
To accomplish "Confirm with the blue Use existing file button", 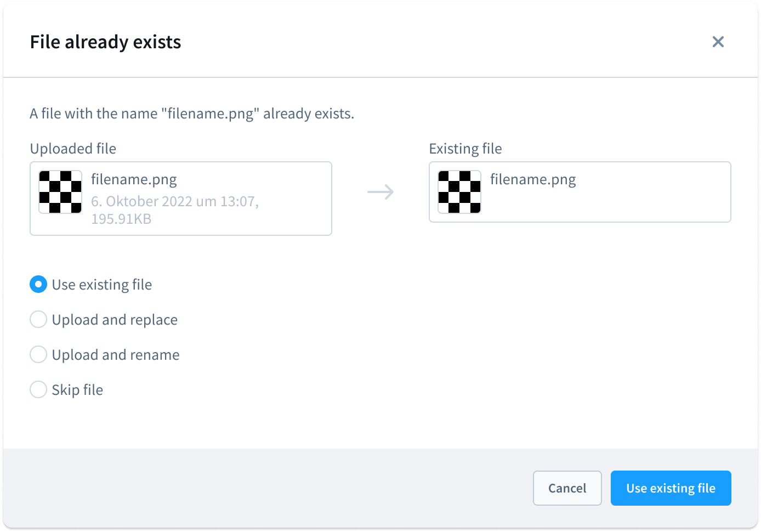I will (671, 488).
